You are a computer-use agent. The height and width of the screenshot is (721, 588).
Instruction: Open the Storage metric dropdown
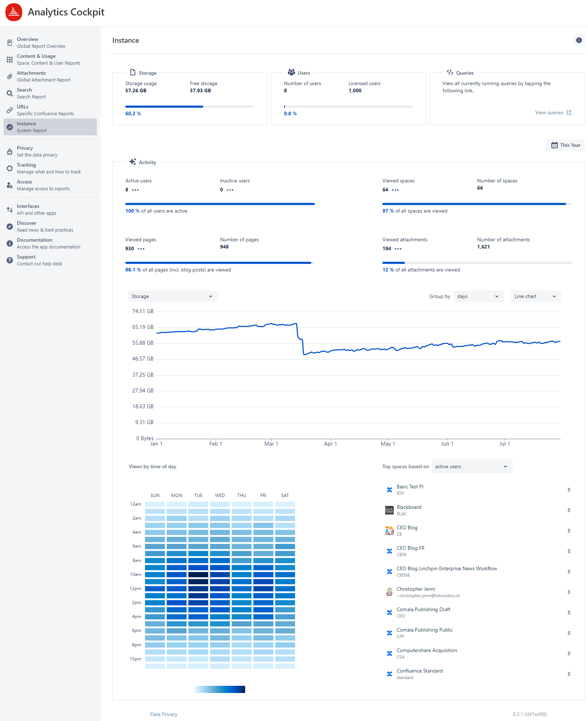(173, 296)
